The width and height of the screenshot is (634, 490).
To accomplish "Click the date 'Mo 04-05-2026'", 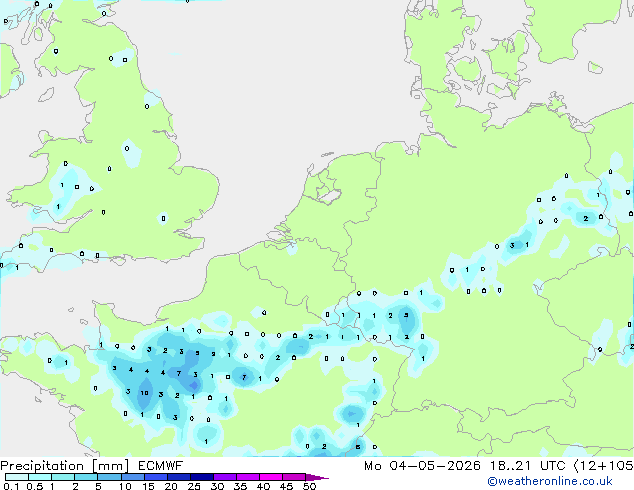I will (x=423, y=466).
